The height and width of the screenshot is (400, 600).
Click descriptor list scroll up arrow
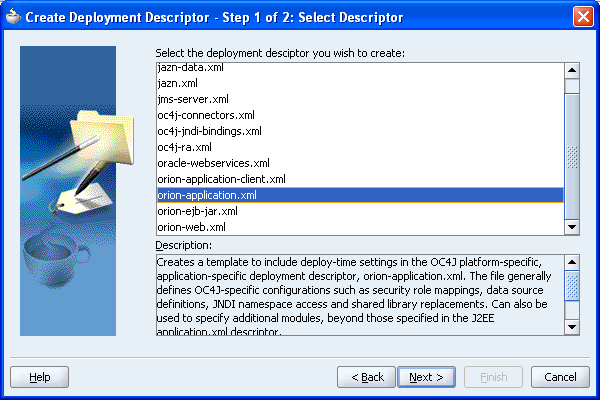click(x=572, y=70)
